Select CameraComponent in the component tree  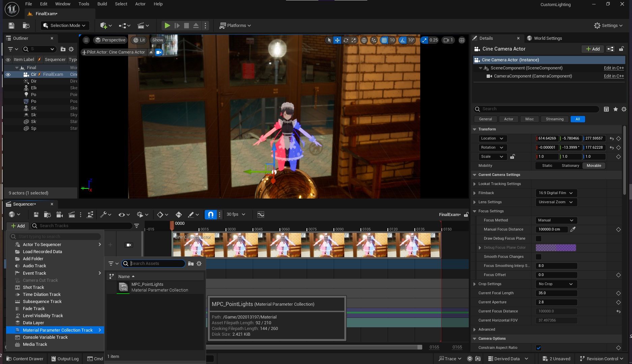533,76
